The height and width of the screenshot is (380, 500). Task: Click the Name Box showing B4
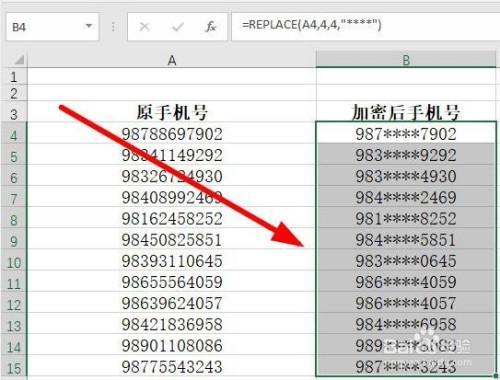(52, 27)
